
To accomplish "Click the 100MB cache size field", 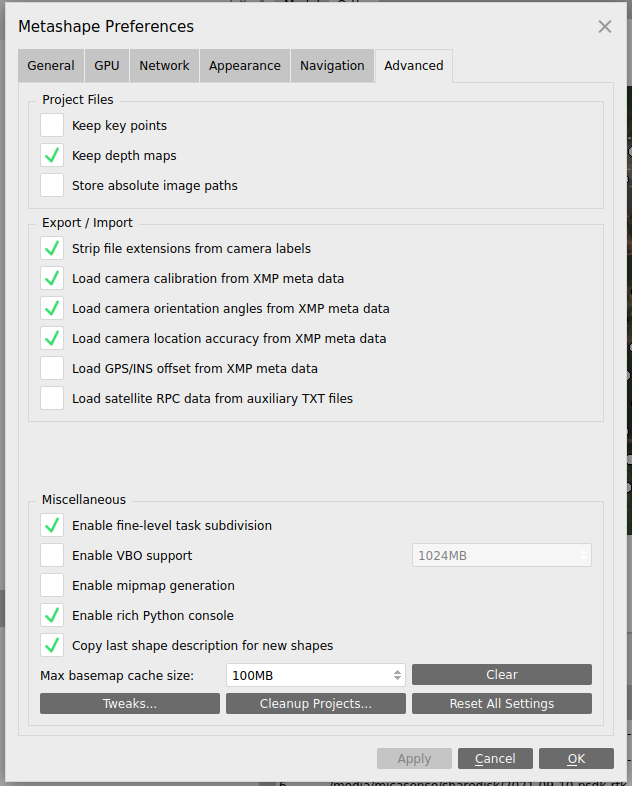I will 316,675.
